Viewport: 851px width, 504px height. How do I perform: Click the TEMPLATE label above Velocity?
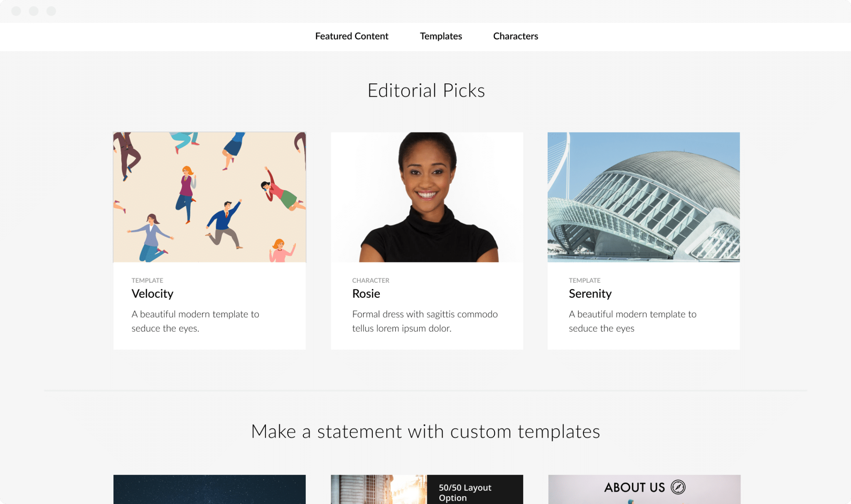(x=148, y=280)
